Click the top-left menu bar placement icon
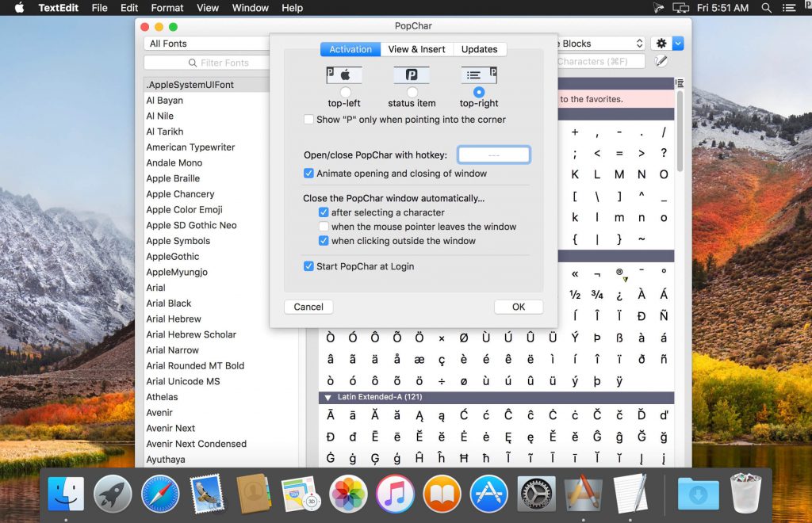 pos(344,74)
